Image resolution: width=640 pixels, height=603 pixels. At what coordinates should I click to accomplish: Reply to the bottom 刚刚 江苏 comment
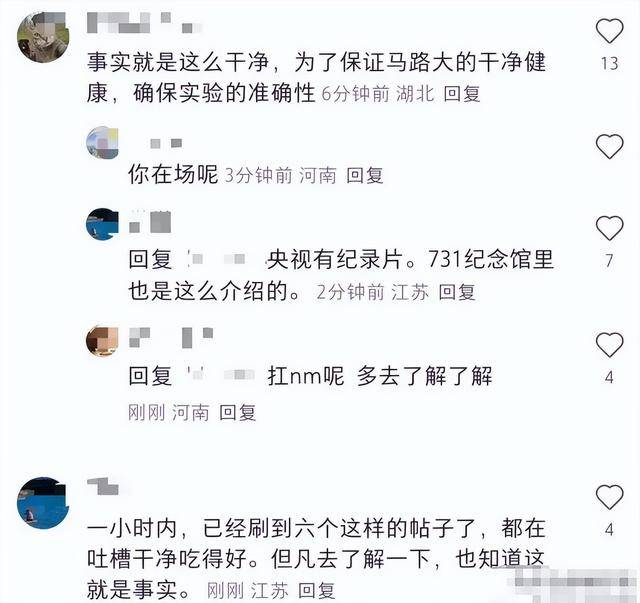tap(316, 590)
